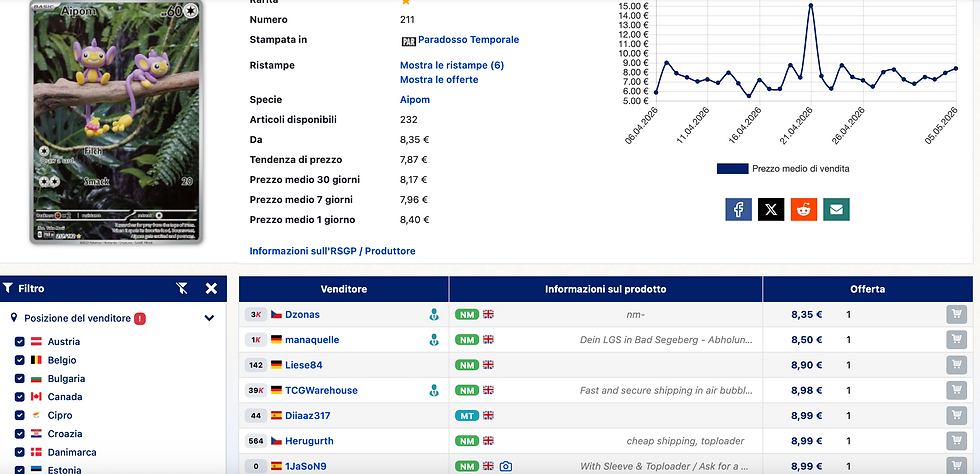Add Diiaaz317 offer to cart
Viewport: 980px width, 474px height.
[x=956, y=415]
